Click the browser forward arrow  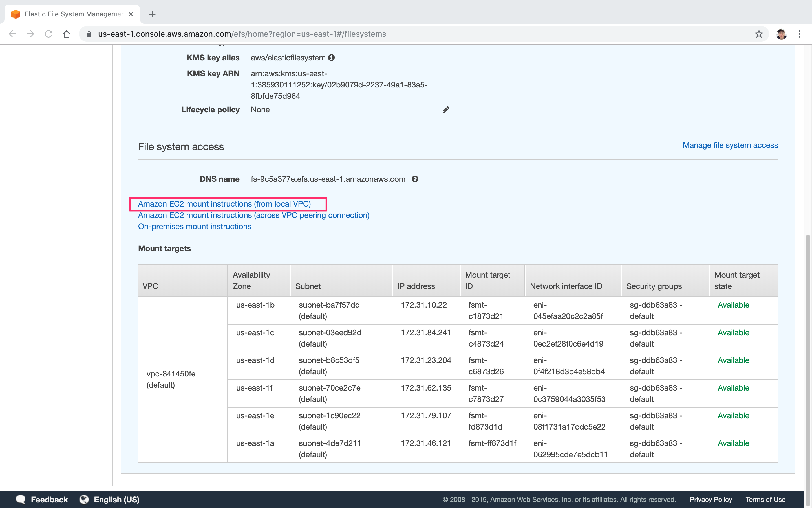coord(30,34)
